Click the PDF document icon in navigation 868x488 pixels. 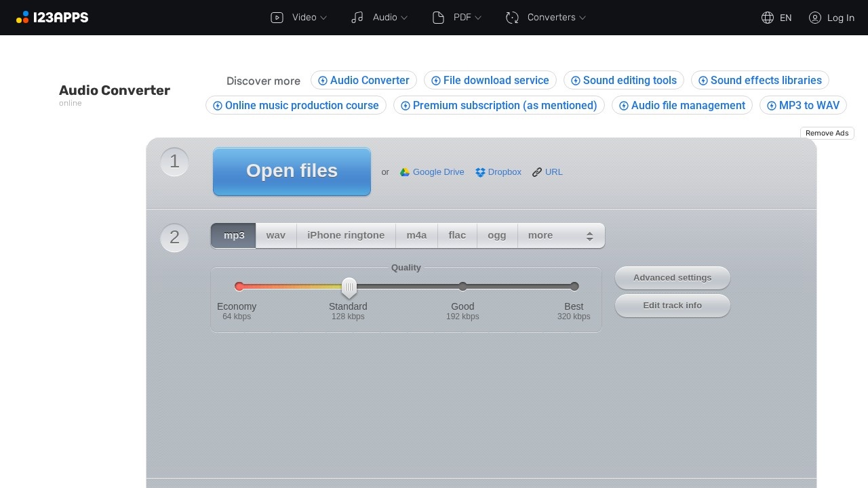click(x=438, y=18)
